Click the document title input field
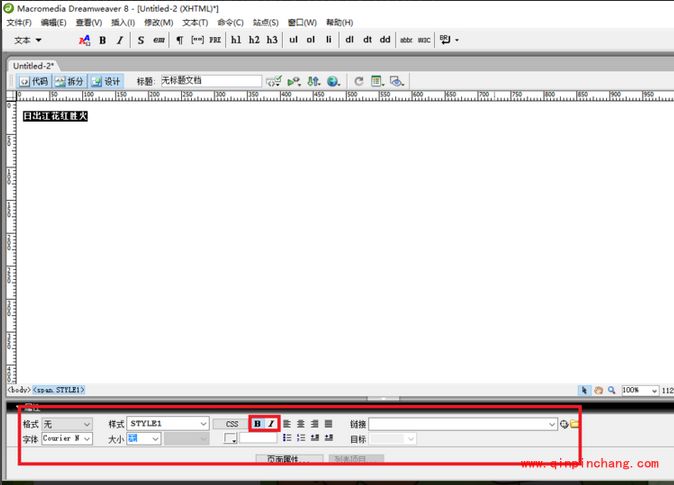Viewport: 674px width, 485px height. point(210,81)
